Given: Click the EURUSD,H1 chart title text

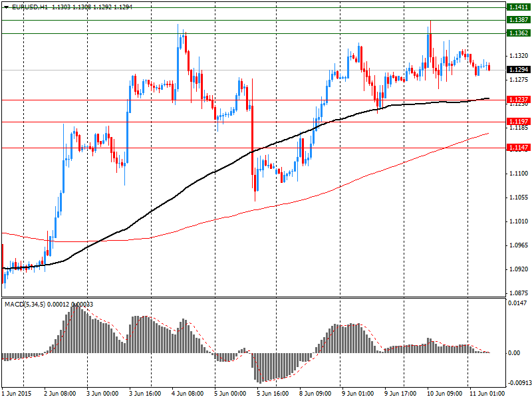Looking at the screenshot, I should click(30, 7).
